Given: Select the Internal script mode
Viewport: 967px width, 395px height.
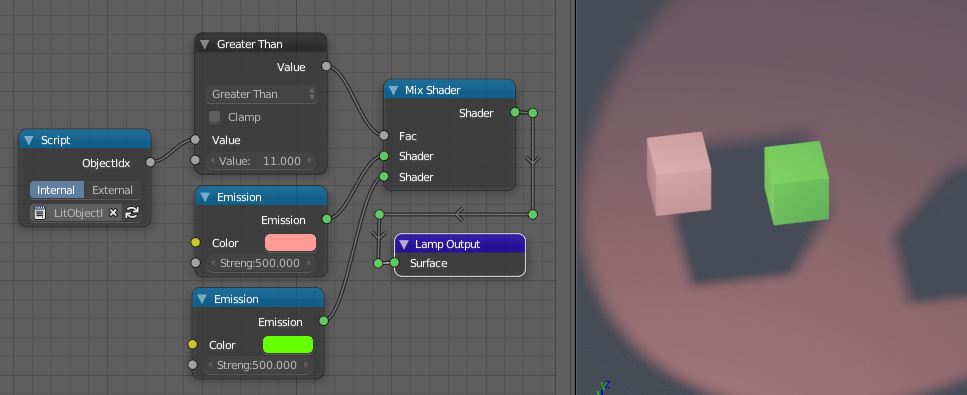Looking at the screenshot, I should point(56,190).
